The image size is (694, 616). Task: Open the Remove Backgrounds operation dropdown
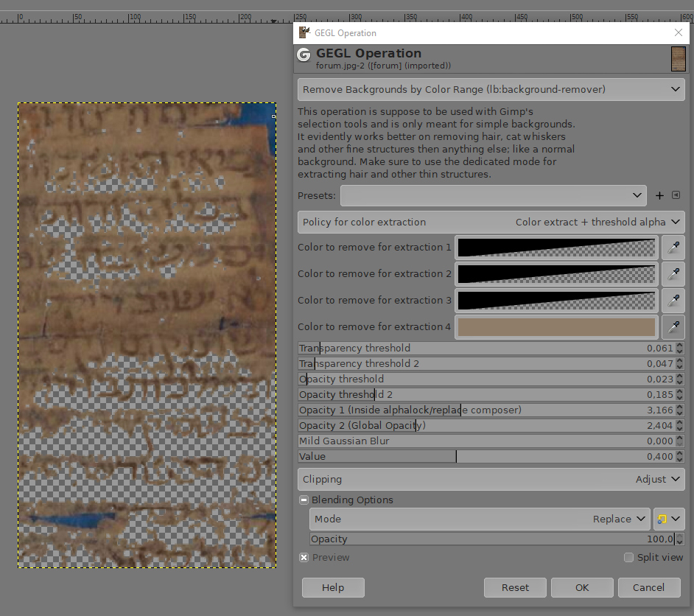(491, 90)
